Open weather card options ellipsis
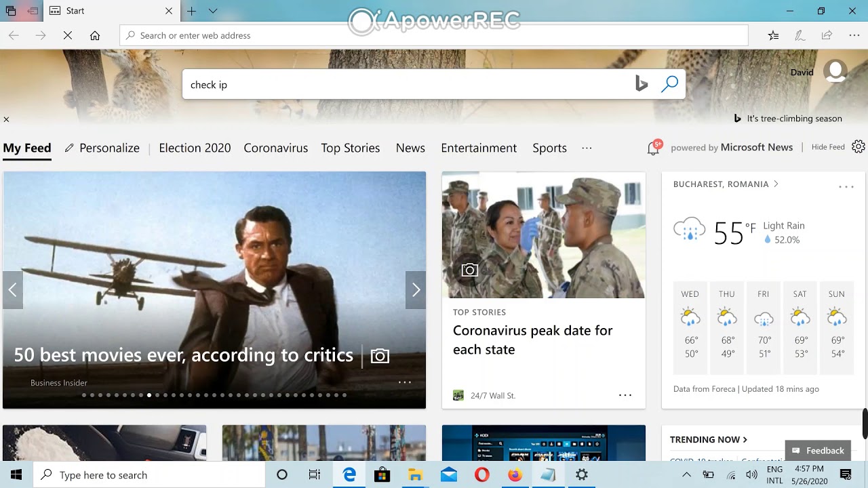The image size is (868, 488). (846, 186)
